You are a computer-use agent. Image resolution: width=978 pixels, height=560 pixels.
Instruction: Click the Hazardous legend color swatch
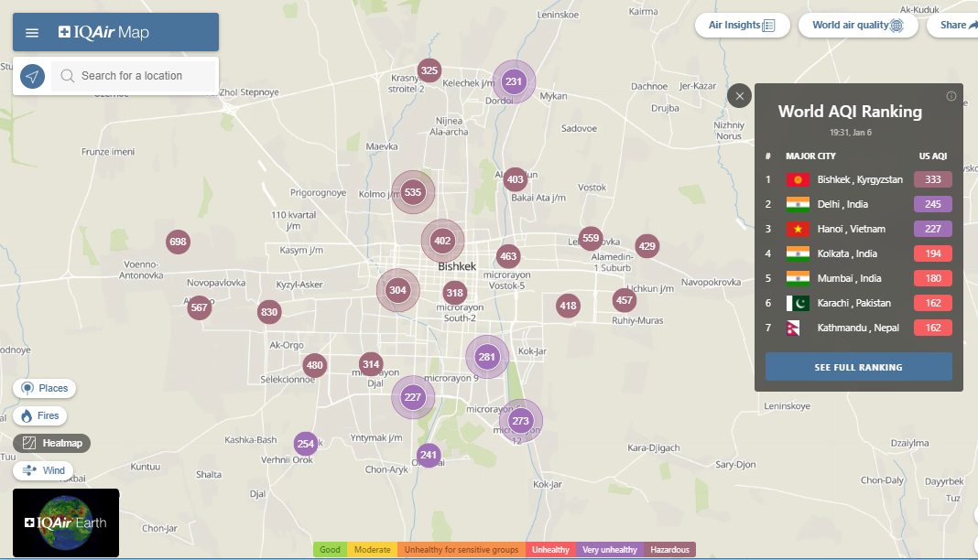(669, 550)
